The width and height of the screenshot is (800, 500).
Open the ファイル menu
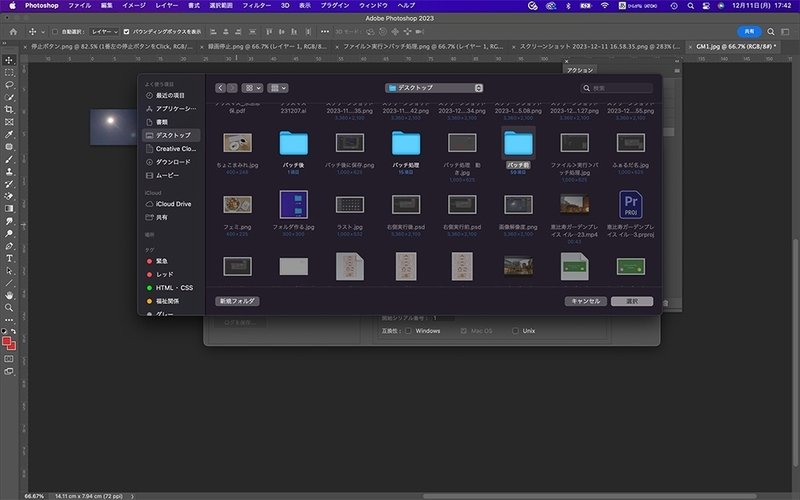tap(79, 5)
